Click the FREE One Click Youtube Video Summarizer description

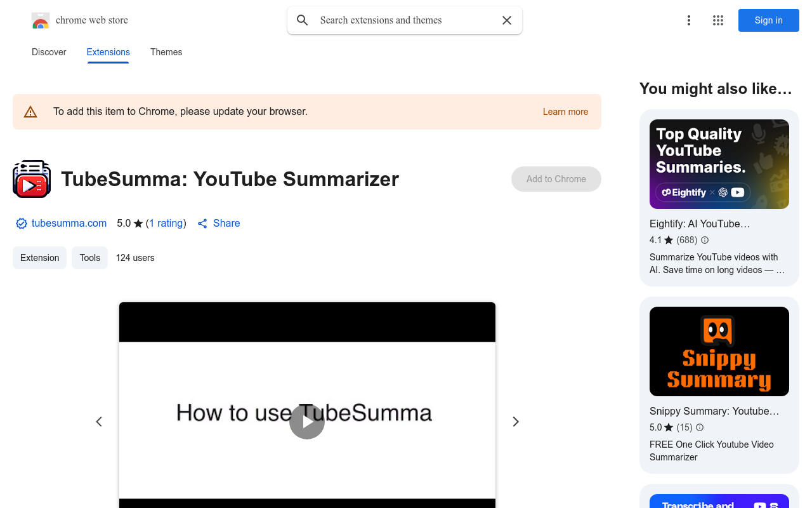coord(712,451)
